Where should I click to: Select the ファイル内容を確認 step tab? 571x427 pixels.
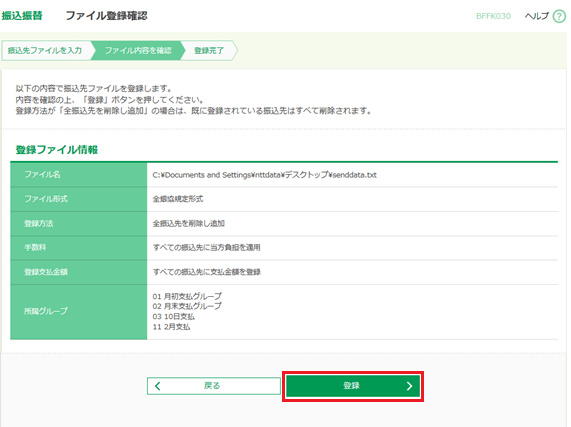(x=138, y=50)
